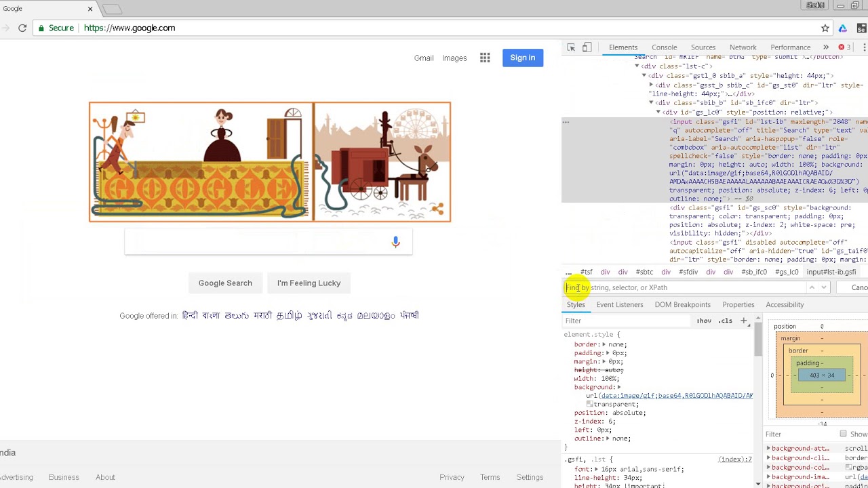Open the Gmail link
The height and width of the screenshot is (488, 868).
coord(424,58)
